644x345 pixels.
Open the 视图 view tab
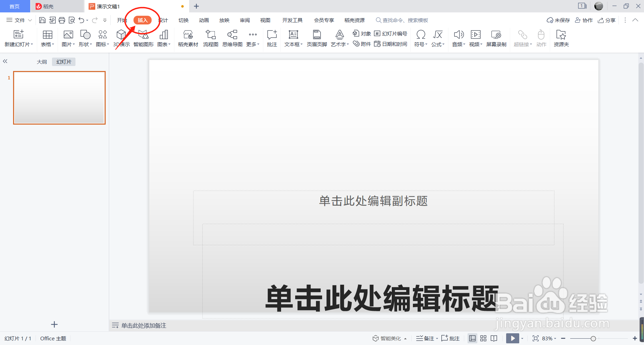(x=265, y=20)
